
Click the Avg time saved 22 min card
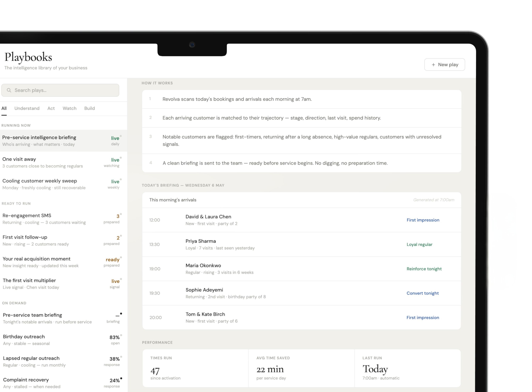pyautogui.click(x=301, y=368)
